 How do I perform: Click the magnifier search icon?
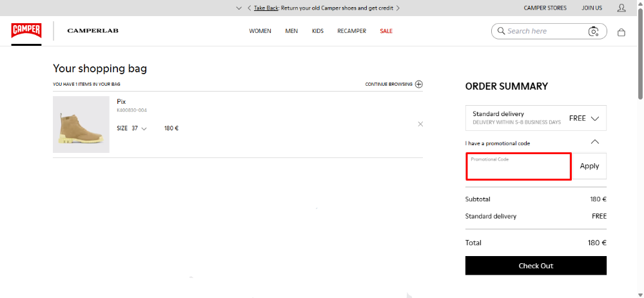click(500, 31)
